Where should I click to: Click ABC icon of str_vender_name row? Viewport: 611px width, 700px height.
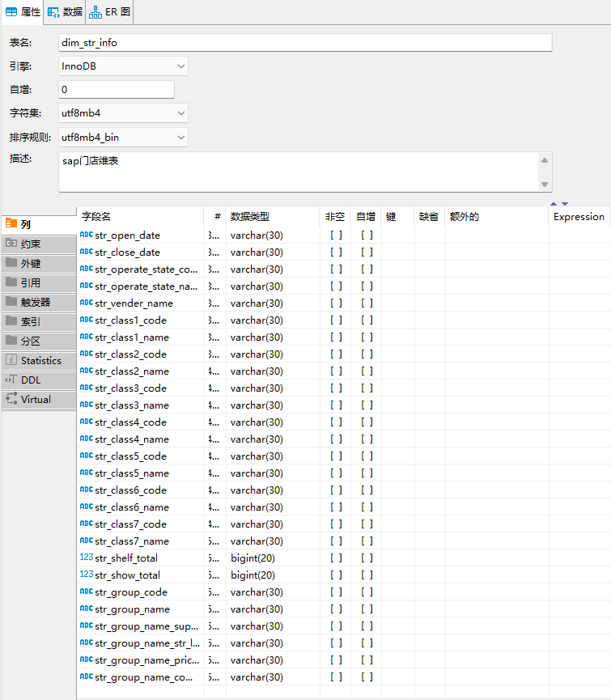point(86,303)
